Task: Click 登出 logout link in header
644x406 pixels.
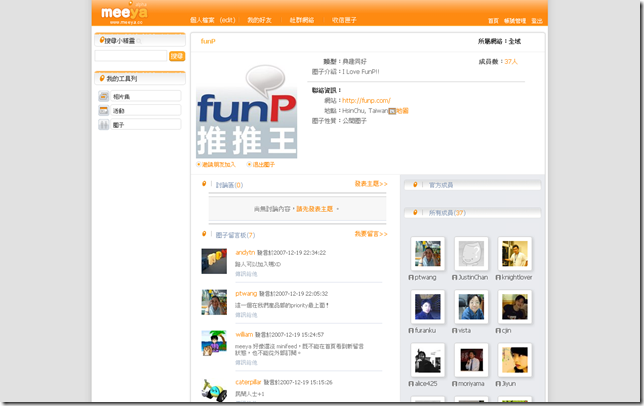Action: point(537,21)
